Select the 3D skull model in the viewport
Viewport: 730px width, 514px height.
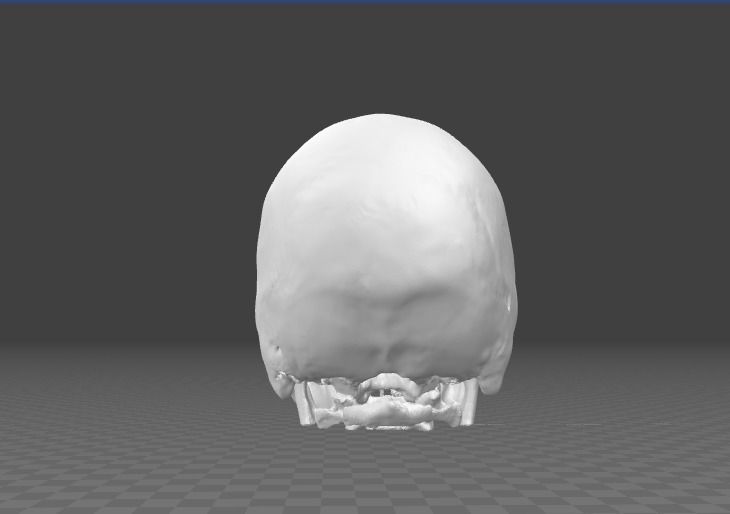(x=386, y=271)
